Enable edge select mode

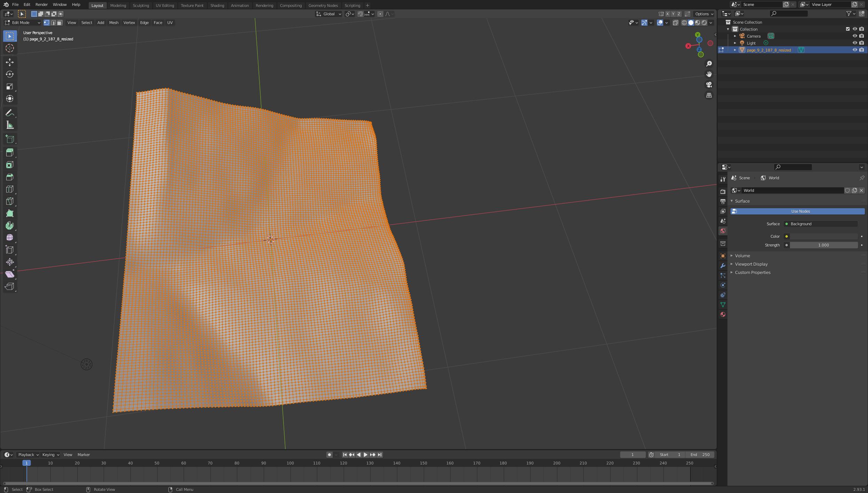point(53,23)
